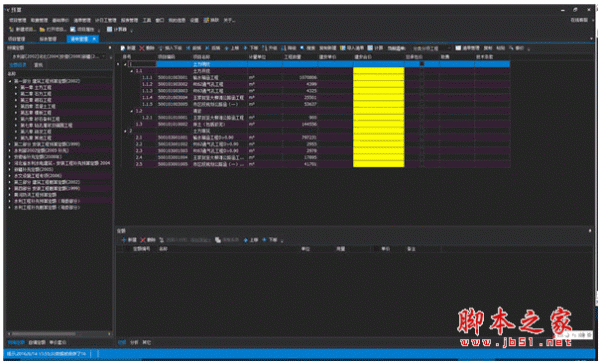Switch to the 报表管理 document tab
Viewport: 600px width, 363px height.
click(x=48, y=39)
